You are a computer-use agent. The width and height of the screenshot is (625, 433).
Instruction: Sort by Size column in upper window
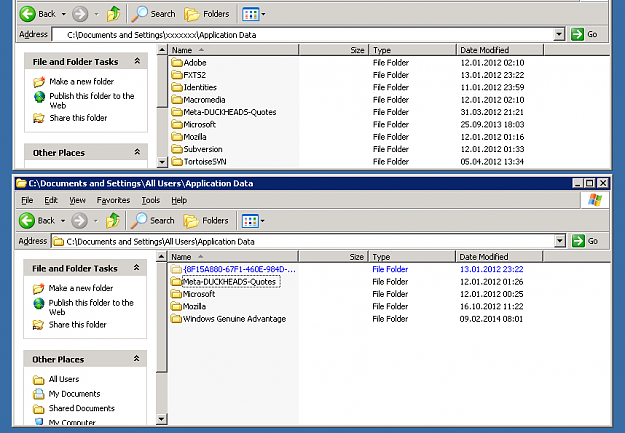(334, 50)
